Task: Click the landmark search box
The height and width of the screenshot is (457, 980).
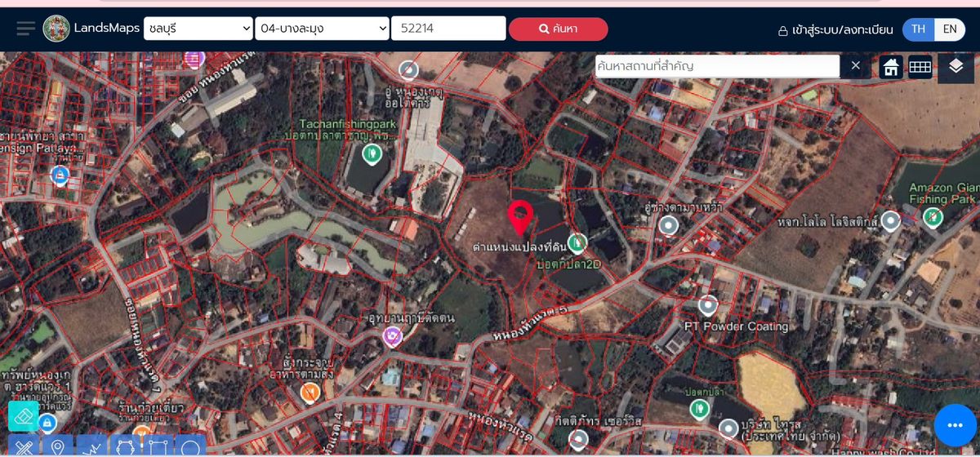Action: [716, 66]
